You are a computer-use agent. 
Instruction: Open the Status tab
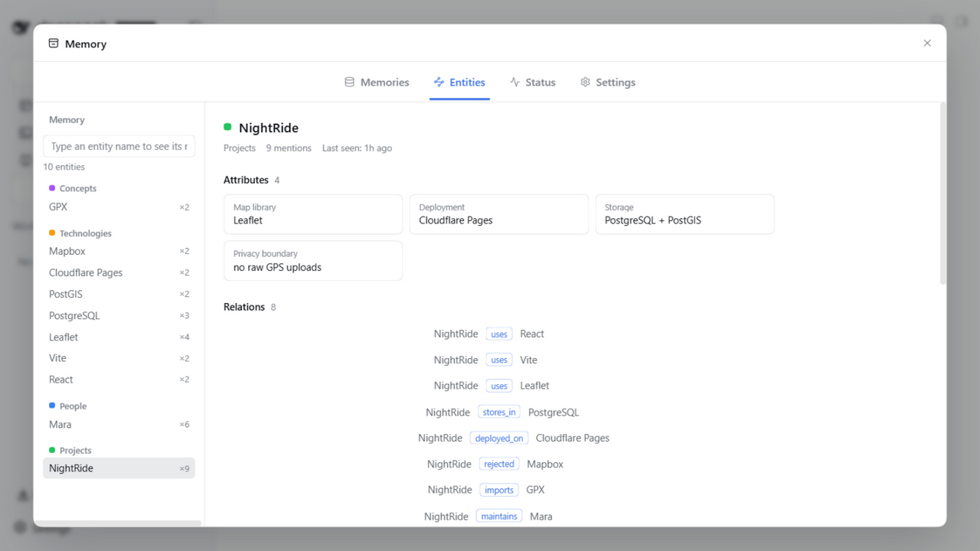533,82
